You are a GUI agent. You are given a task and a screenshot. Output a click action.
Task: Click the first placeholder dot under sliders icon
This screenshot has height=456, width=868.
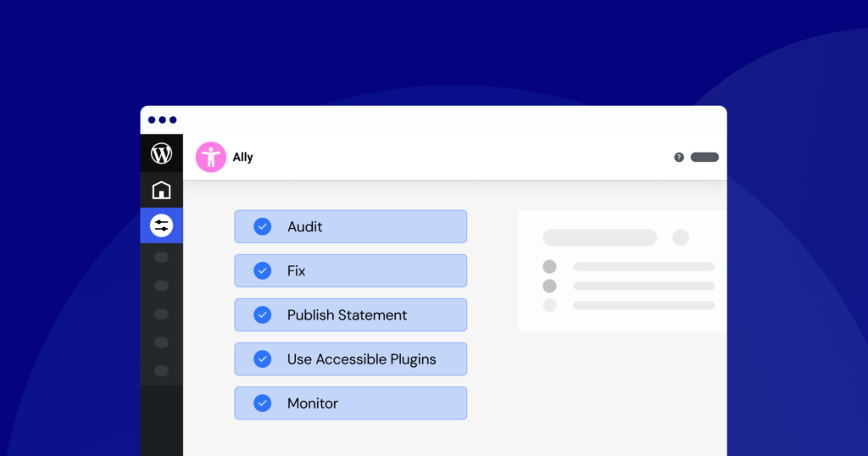tap(161, 258)
